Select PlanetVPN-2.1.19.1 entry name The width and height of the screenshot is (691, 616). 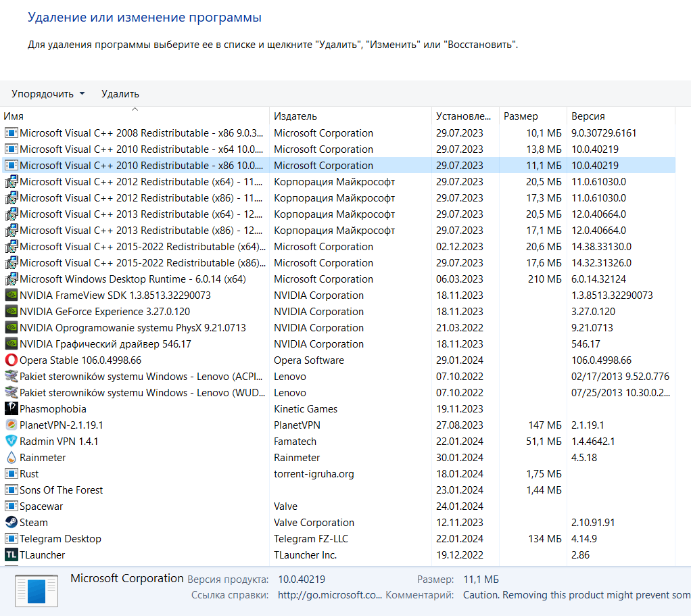coord(62,425)
